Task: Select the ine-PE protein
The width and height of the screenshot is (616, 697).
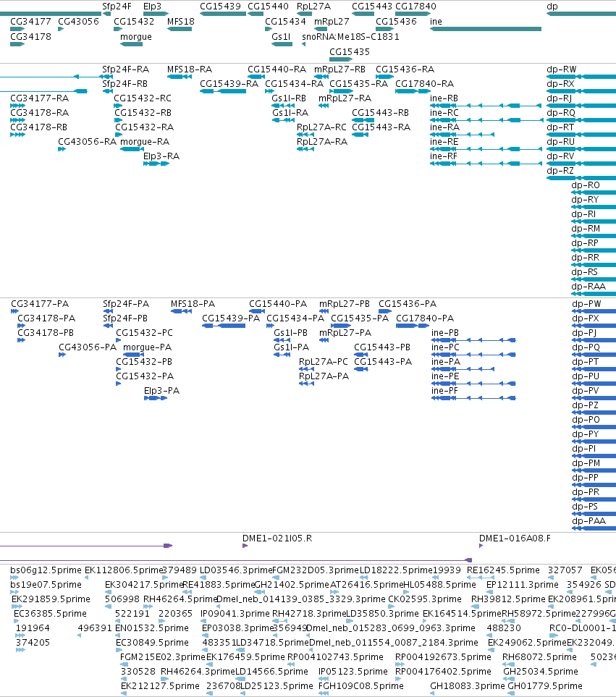Action: coord(473,383)
